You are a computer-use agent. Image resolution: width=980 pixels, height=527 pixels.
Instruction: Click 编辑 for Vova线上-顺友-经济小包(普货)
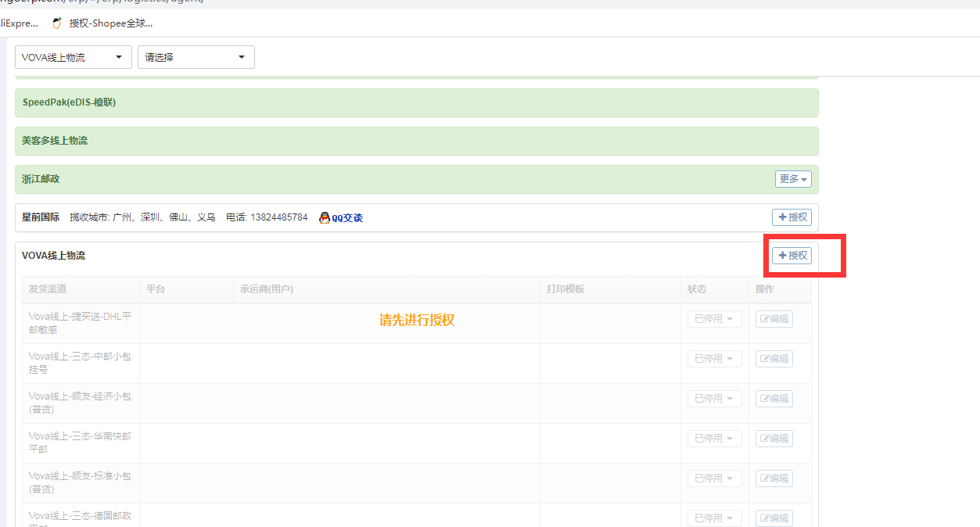tap(774, 399)
